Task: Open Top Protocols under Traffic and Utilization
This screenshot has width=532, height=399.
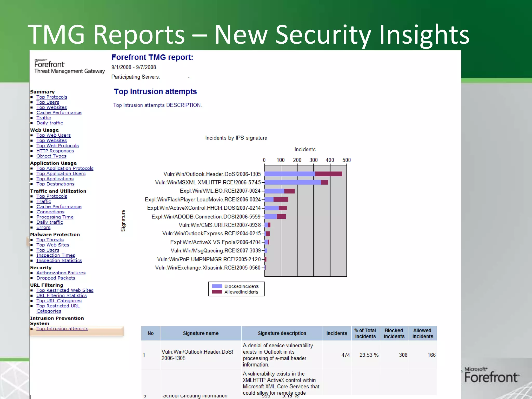Action: (52, 196)
